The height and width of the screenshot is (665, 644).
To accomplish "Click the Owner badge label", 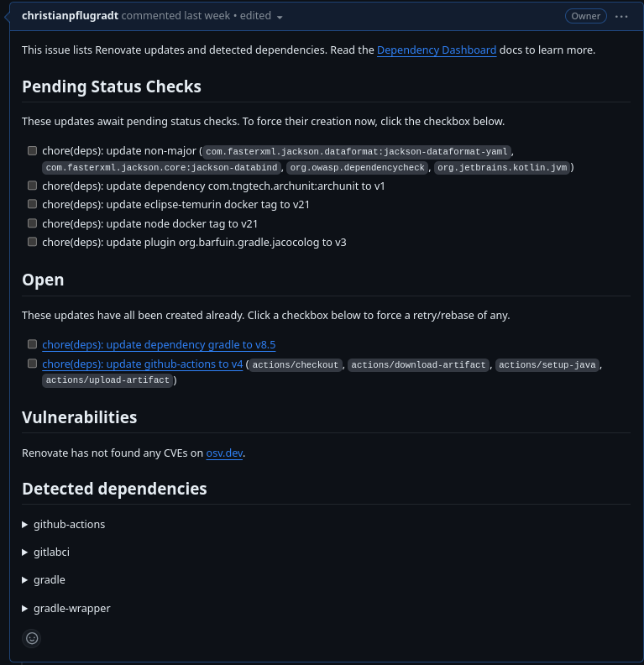I will pyautogui.click(x=585, y=16).
